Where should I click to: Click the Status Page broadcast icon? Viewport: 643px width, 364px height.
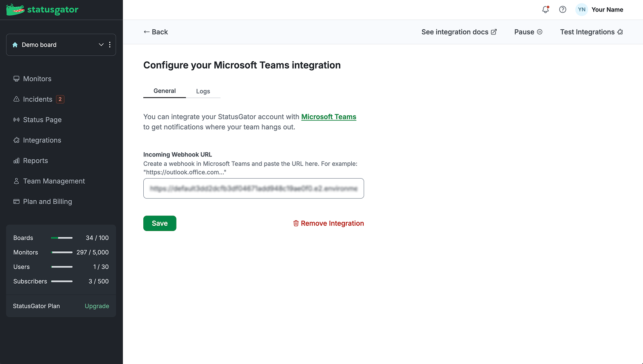click(16, 119)
